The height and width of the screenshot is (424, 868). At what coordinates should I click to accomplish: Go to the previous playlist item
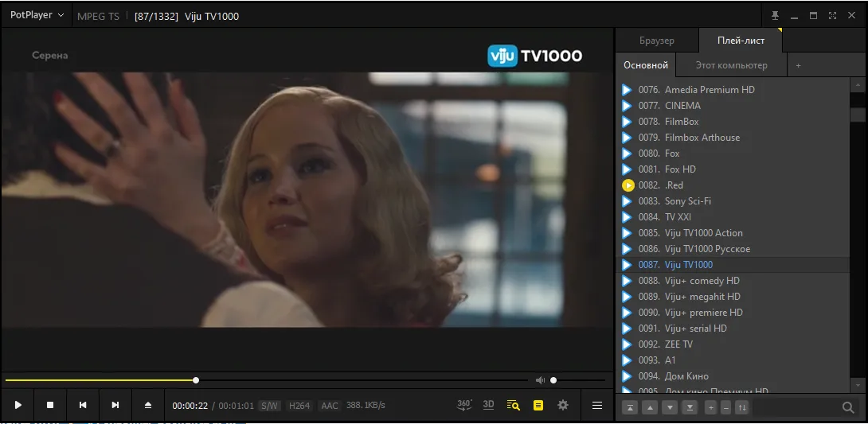click(x=83, y=405)
